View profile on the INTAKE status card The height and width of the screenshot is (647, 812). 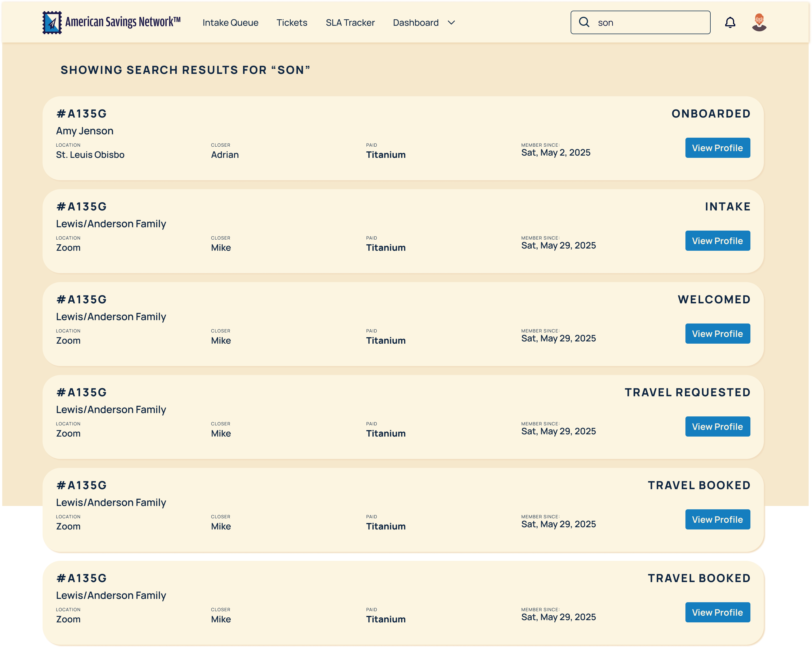click(x=717, y=241)
